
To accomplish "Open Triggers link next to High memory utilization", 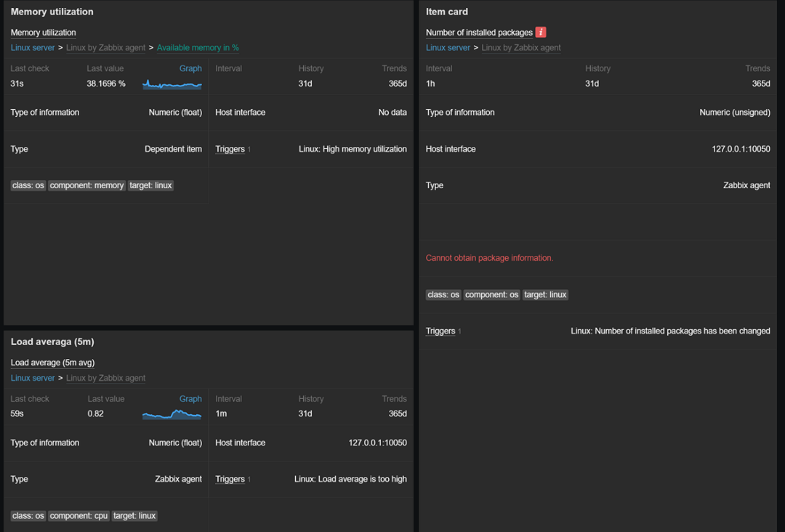I will 230,149.
